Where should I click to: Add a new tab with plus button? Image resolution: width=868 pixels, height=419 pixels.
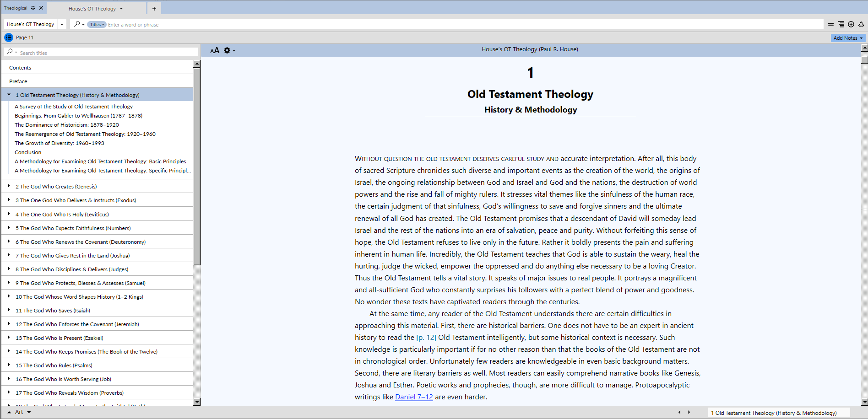(x=154, y=9)
